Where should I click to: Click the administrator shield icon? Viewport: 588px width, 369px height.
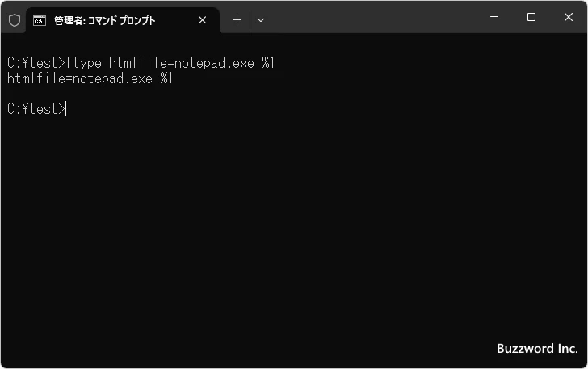coord(15,20)
